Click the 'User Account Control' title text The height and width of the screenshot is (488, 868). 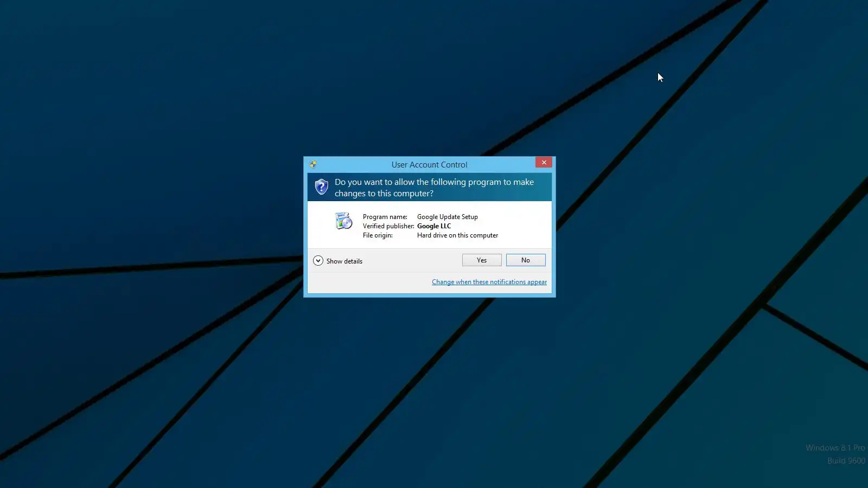[429, 165]
